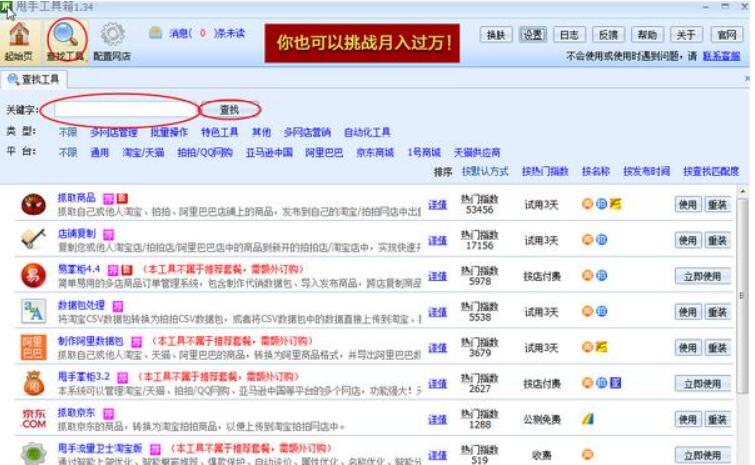Filter platform by 京东商城
755x465 pixels.
(x=375, y=153)
